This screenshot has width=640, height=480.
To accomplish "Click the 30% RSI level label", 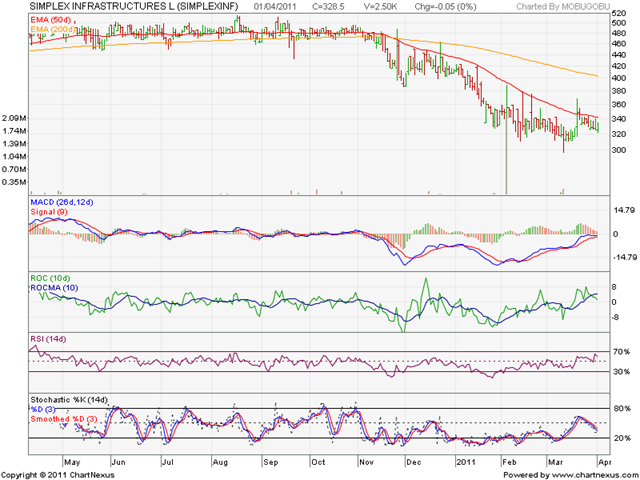I will [621, 372].
